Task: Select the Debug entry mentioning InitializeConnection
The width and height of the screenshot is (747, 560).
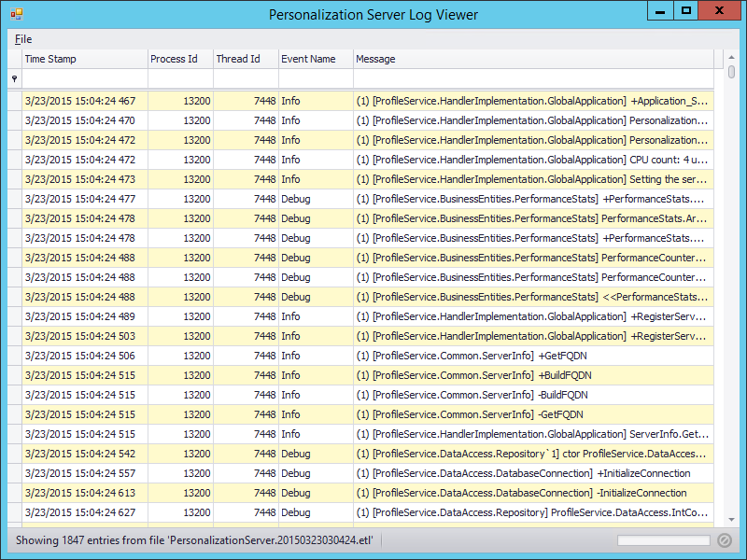Action: (x=373, y=473)
